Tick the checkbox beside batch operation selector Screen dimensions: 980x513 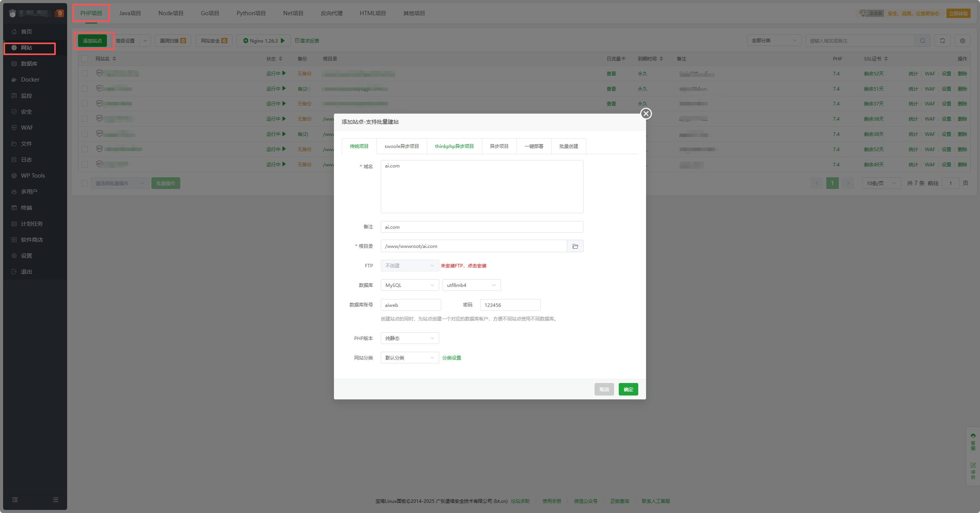click(85, 183)
